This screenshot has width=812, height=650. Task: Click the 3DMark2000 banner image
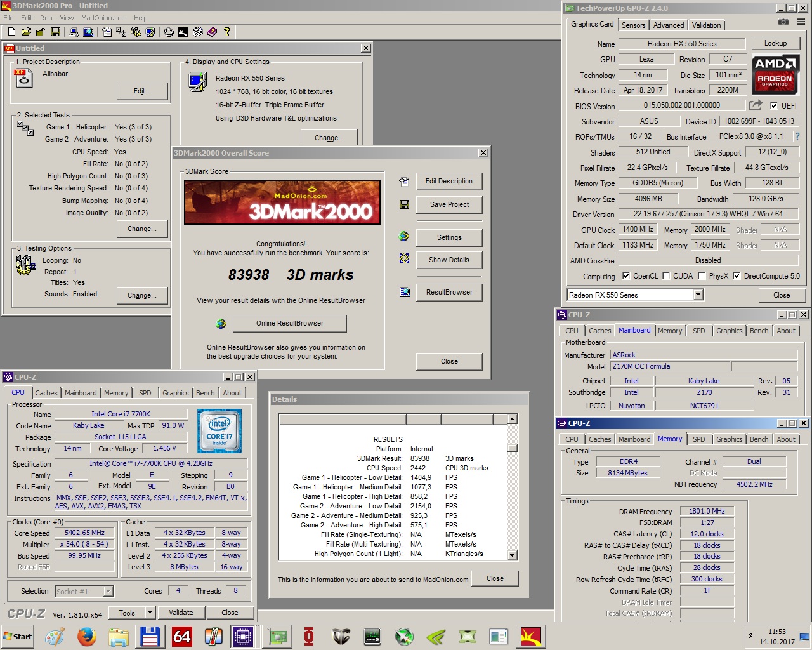click(282, 202)
